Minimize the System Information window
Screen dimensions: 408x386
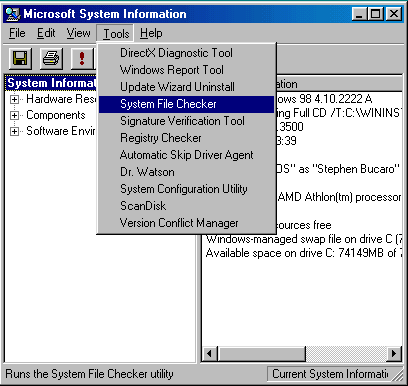pos(359,14)
